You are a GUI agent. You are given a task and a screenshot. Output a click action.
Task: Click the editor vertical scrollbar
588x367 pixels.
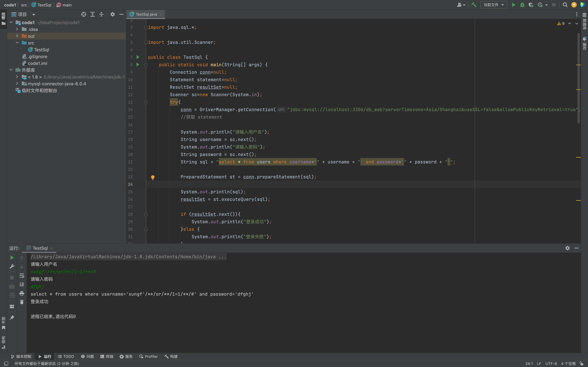coord(578,78)
